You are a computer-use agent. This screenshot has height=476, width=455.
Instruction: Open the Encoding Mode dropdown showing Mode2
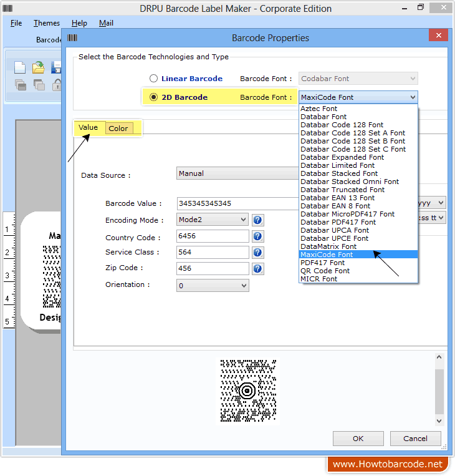[213, 220]
